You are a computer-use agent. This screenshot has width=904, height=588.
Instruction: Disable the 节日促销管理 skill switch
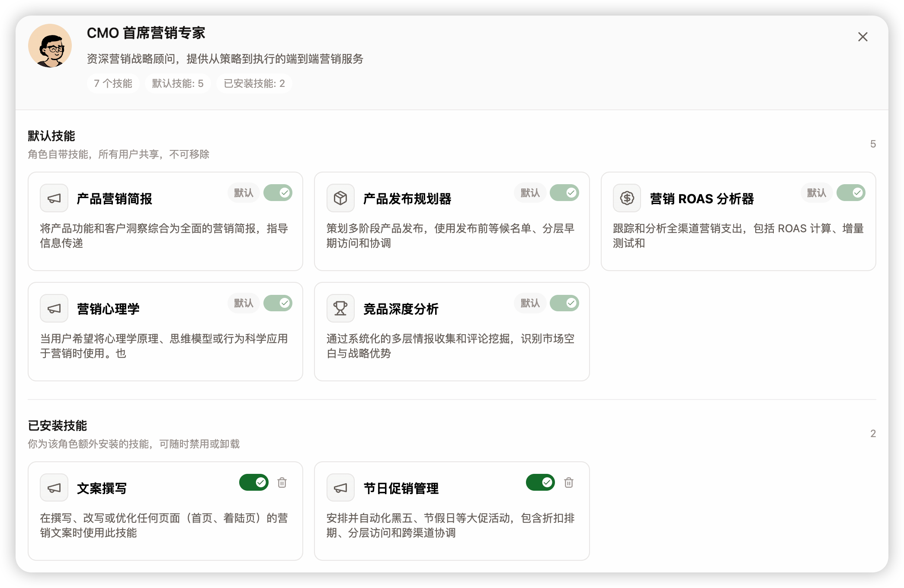click(x=540, y=483)
